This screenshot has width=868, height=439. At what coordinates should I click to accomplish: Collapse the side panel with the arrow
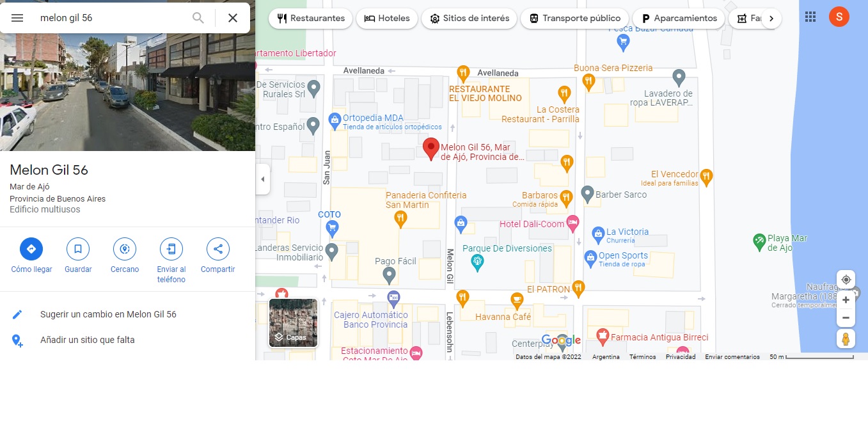262,179
